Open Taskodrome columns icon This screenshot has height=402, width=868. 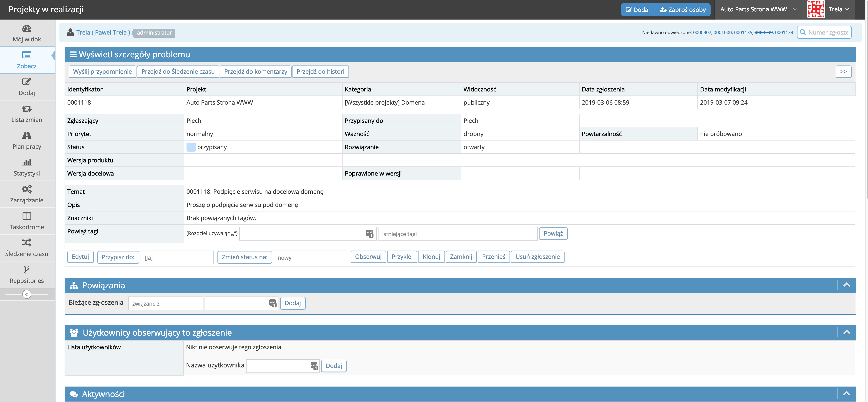pos(27,216)
